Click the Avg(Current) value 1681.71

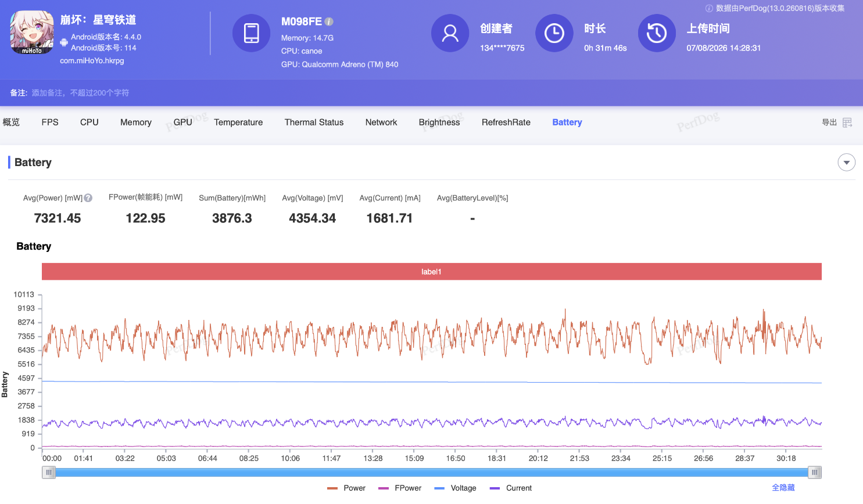pos(389,218)
